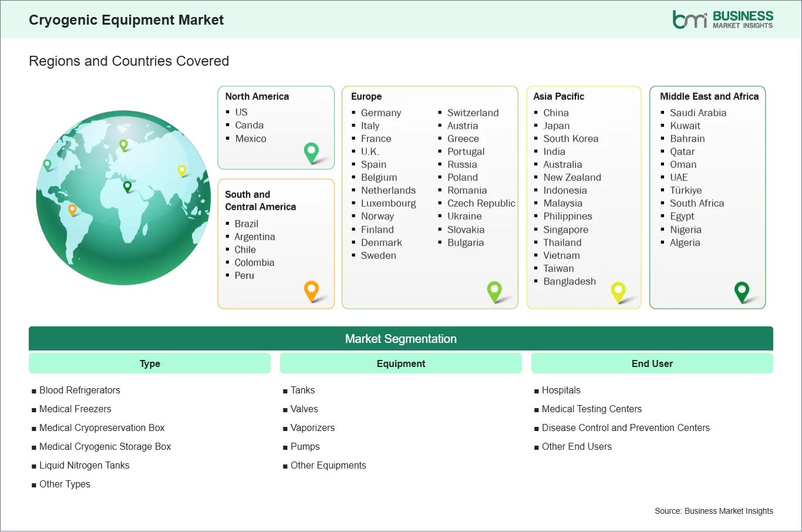Click the orange pin on the globe
802x532 pixels.
(72, 209)
